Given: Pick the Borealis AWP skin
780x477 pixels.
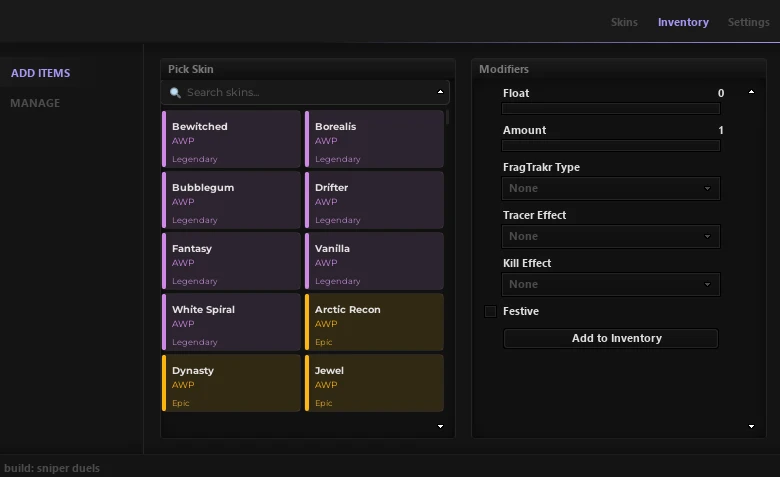Looking at the screenshot, I should click(x=374, y=139).
